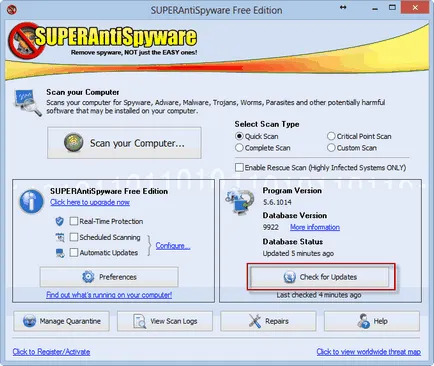Image resolution: width=434 pixels, height=366 pixels.
Task: Click the database version '9922' text
Action: (x=271, y=227)
